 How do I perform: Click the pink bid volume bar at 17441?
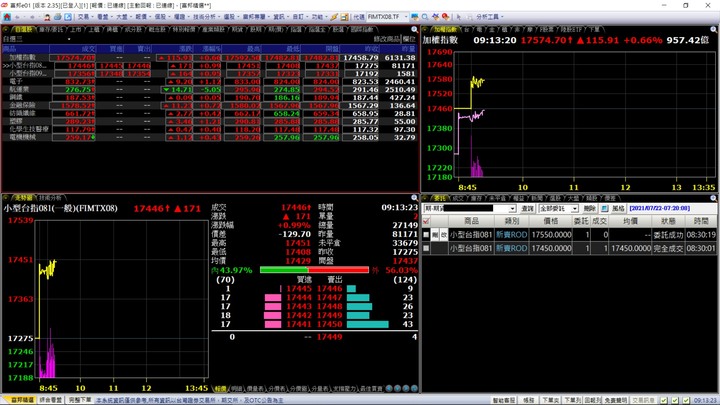point(273,324)
